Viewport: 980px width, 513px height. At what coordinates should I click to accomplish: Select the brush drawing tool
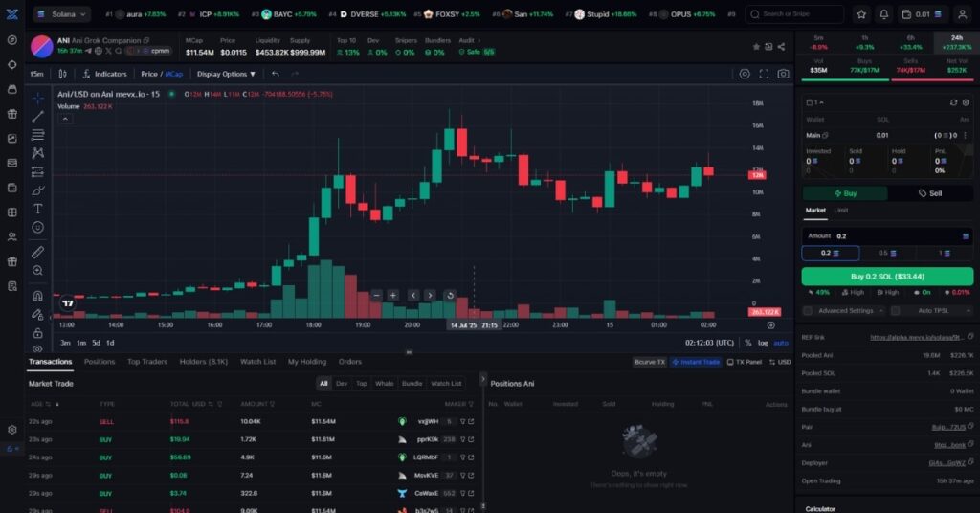pos(37,190)
